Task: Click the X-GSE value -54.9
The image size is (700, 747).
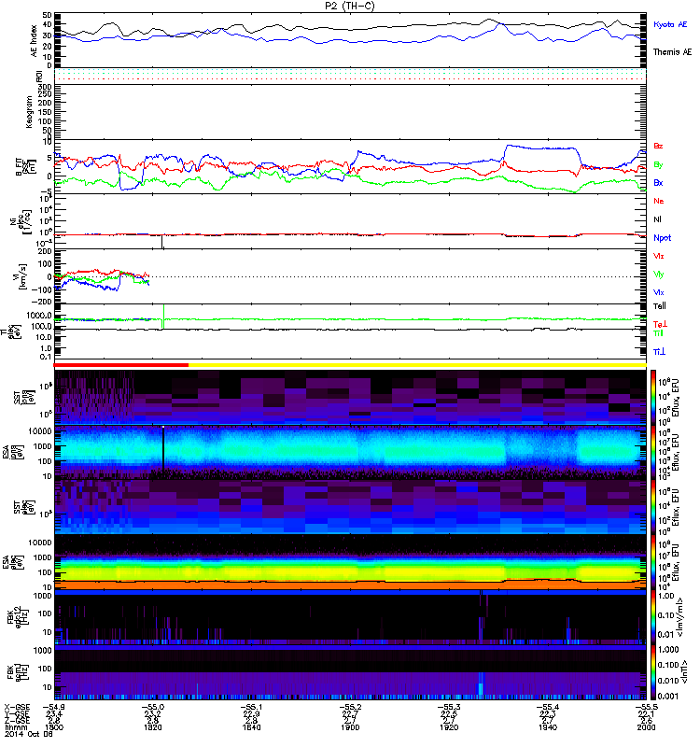Action: point(54,707)
